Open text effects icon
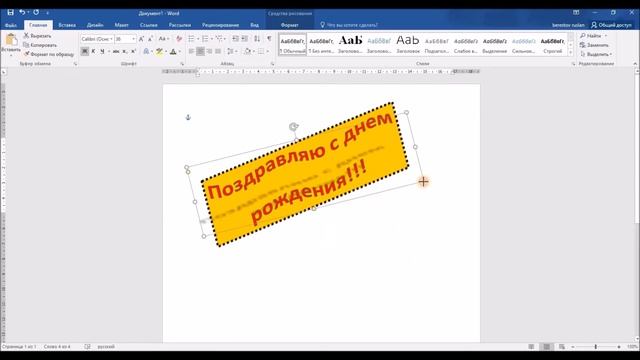 point(146,51)
